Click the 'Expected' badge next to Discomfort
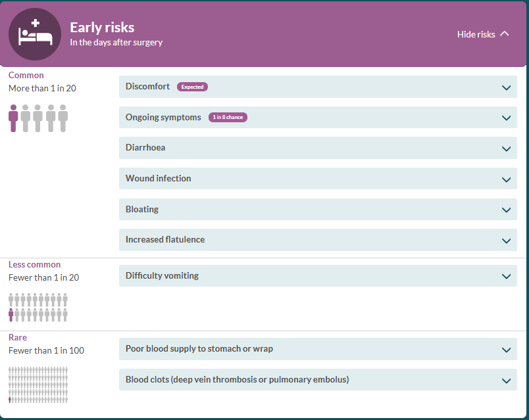Image resolution: width=529 pixels, height=420 pixels. [192, 87]
